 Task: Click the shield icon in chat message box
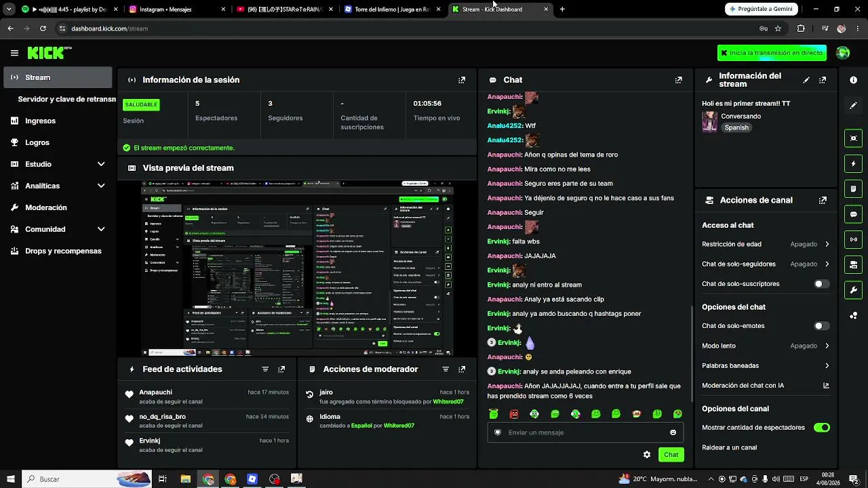(498, 432)
